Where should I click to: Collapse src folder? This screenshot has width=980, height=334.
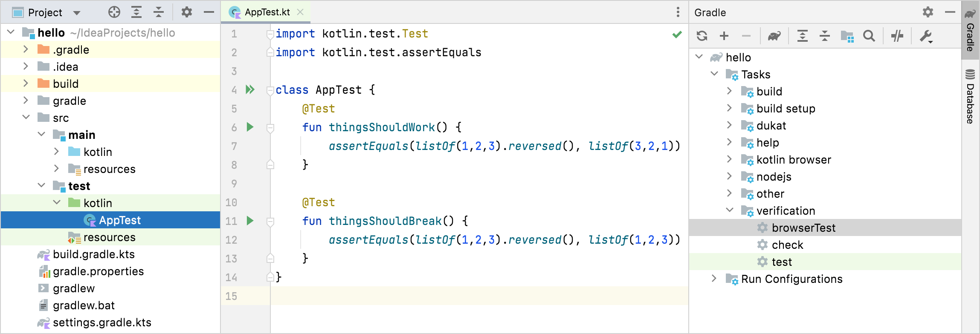26,117
